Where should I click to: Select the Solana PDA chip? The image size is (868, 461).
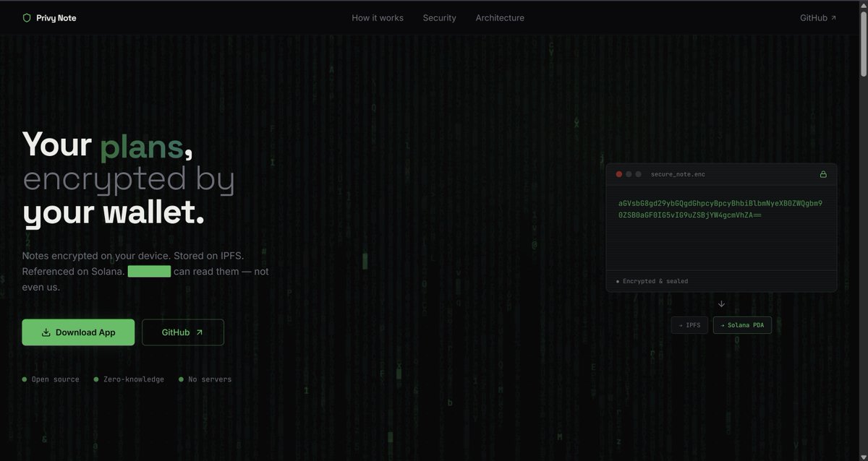pyautogui.click(x=742, y=325)
